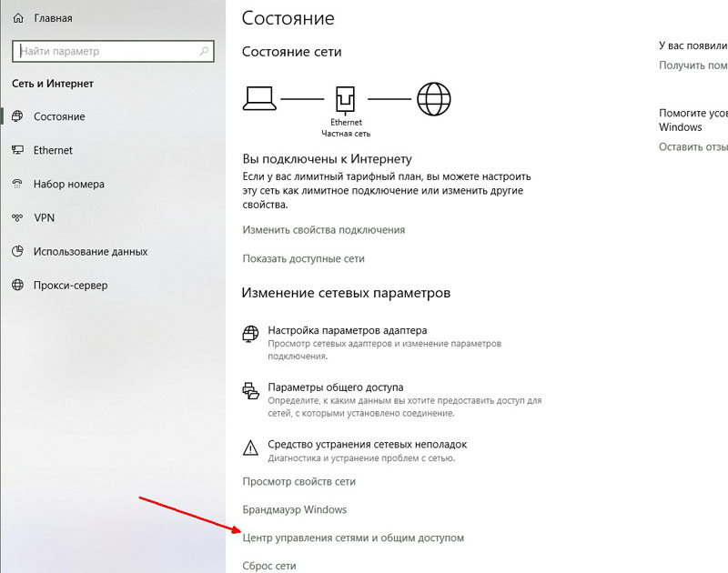Click the adapter settings globe icon

pos(251,334)
